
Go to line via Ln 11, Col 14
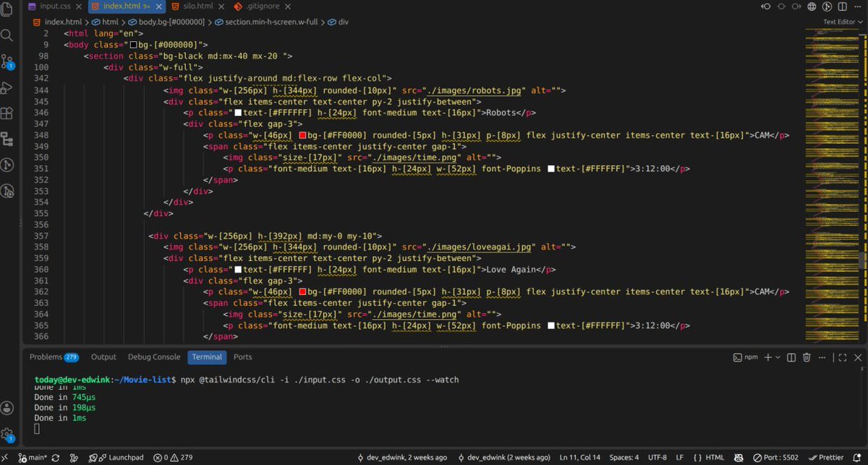coord(580,458)
